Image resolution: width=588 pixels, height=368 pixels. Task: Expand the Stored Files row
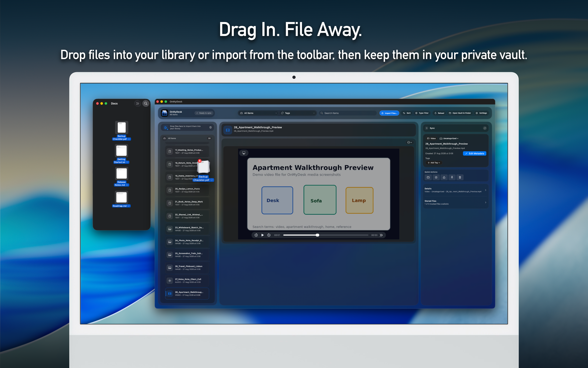(455, 202)
